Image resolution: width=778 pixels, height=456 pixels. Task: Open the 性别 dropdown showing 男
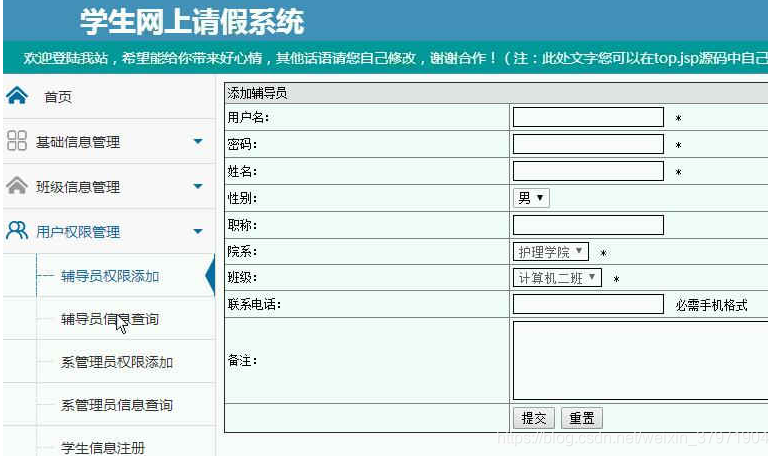531,198
